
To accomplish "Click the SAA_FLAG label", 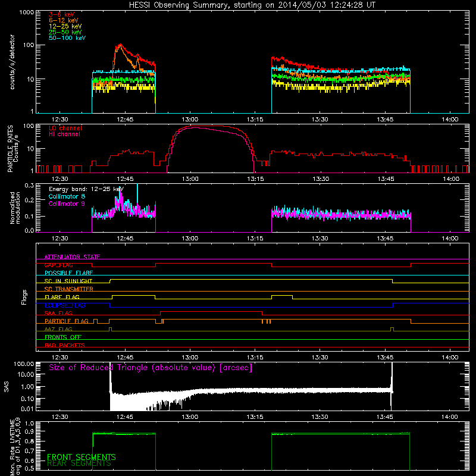I will (x=58, y=313).
